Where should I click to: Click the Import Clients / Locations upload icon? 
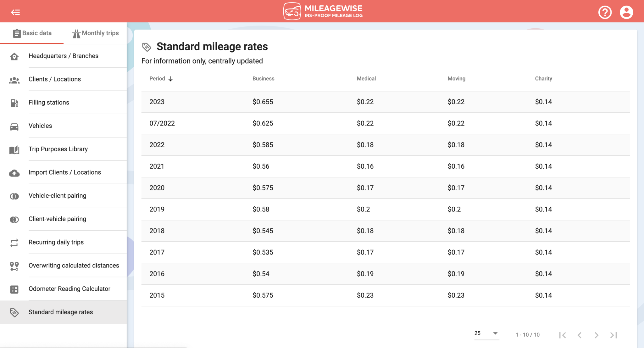tap(14, 173)
